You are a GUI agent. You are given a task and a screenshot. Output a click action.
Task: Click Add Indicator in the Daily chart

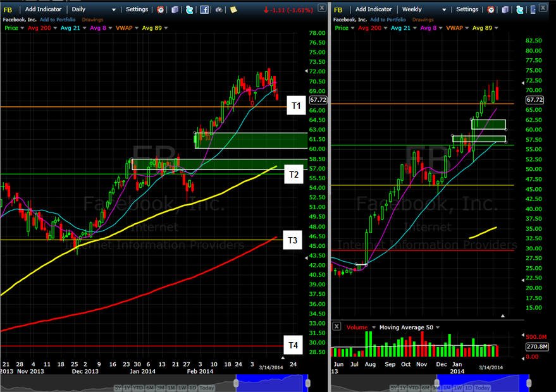[43, 9]
